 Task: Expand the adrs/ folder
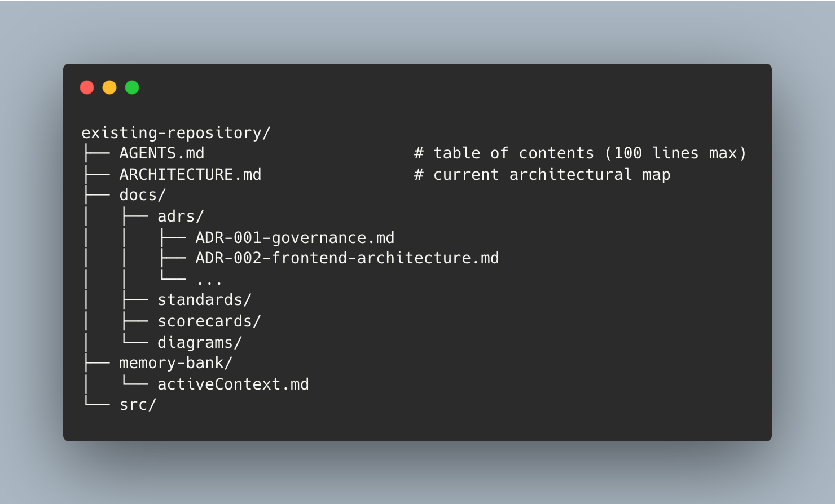tap(181, 216)
